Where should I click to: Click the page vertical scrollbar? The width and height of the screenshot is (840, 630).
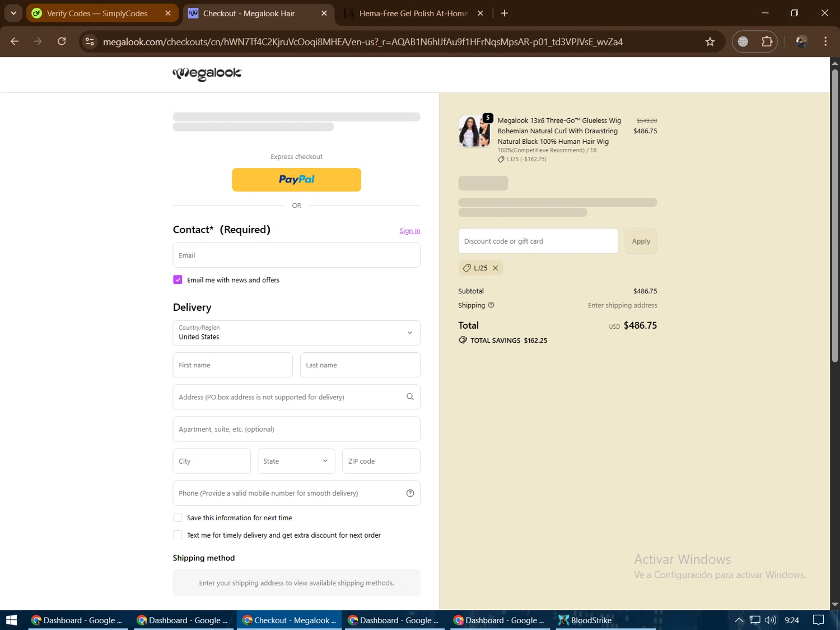coord(835,216)
